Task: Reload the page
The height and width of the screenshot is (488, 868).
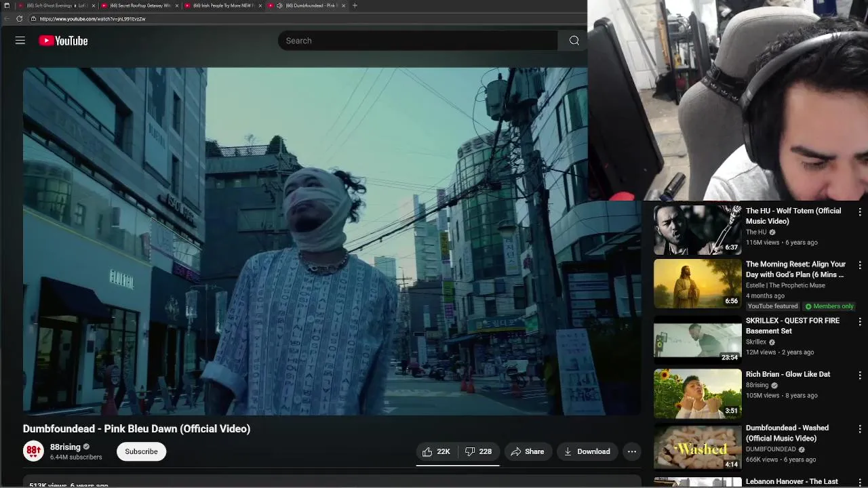Action: 19,19
